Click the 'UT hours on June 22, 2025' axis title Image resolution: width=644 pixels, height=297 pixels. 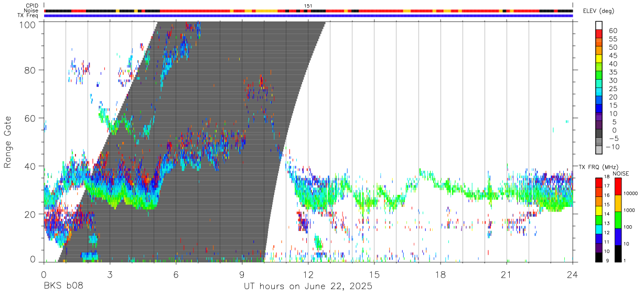308,287
